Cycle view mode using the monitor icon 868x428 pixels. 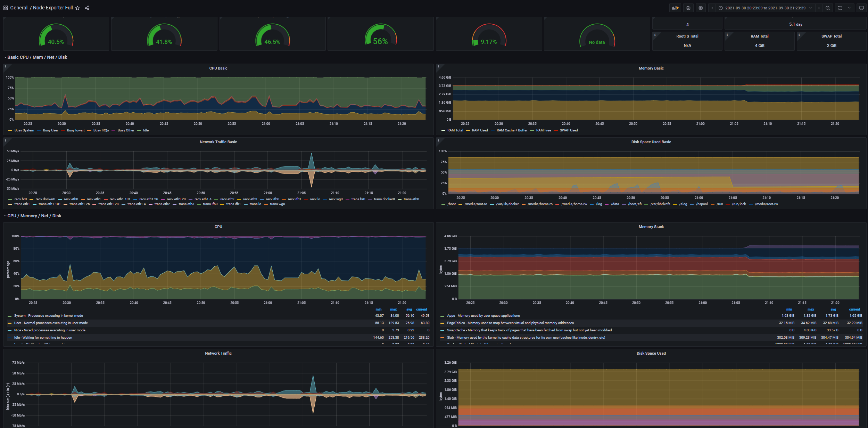pyautogui.click(x=861, y=8)
